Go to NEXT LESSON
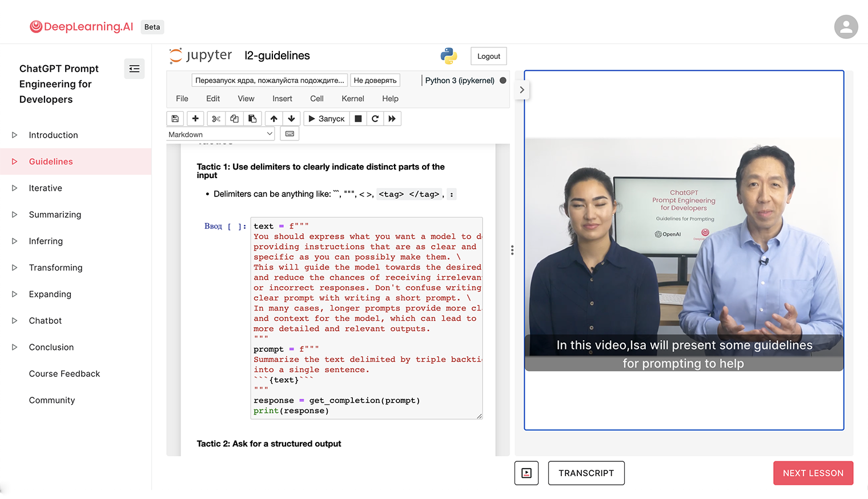This screenshot has height=499, width=868. [813, 473]
